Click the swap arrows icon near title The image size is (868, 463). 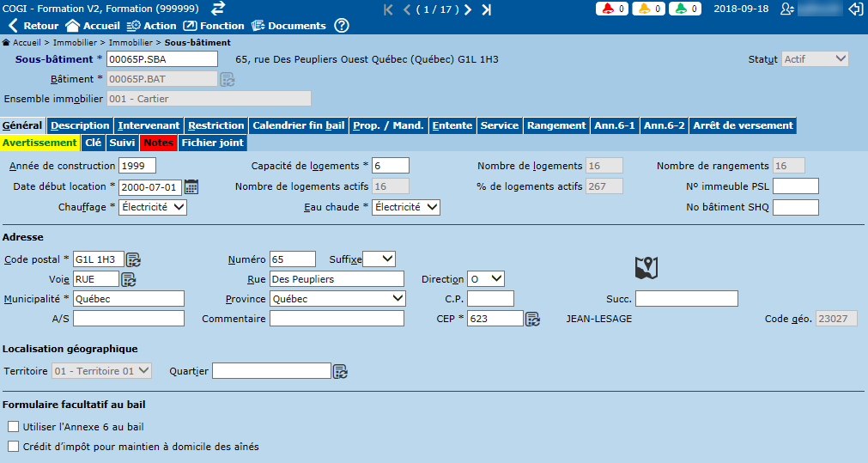click(x=218, y=8)
